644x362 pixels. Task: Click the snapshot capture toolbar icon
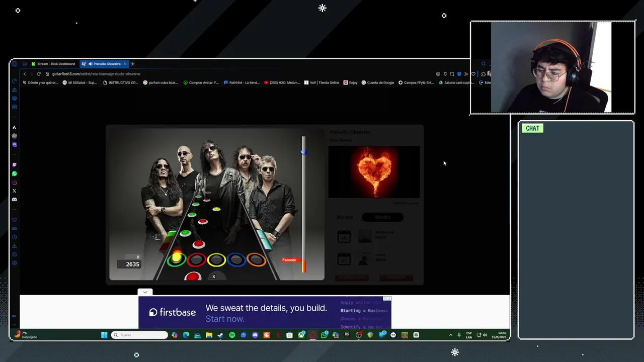click(x=452, y=74)
